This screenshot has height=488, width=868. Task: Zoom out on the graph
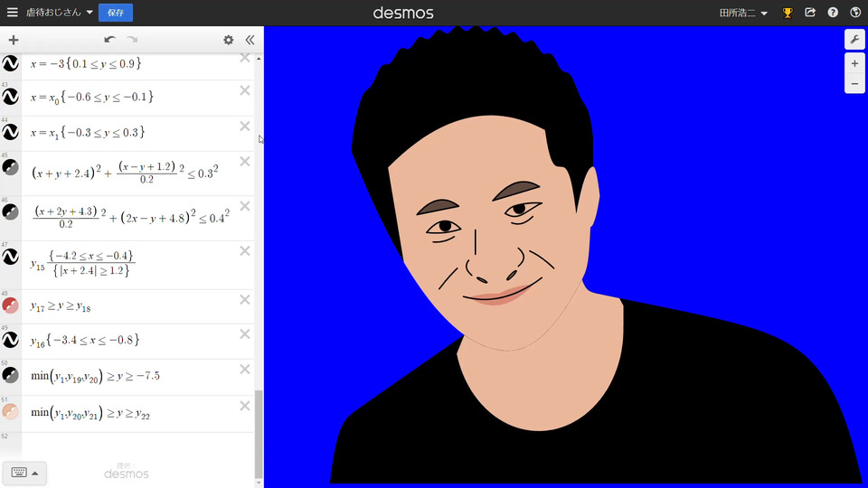click(854, 84)
